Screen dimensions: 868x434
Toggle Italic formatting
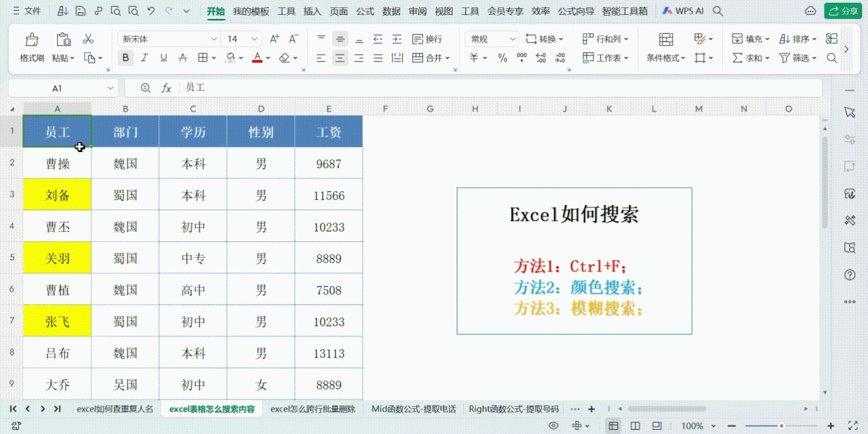click(144, 58)
